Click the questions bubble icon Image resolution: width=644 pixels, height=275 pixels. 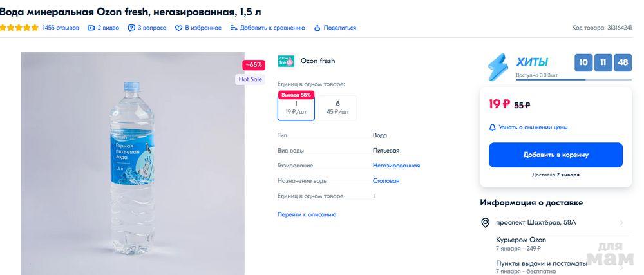tap(131, 28)
